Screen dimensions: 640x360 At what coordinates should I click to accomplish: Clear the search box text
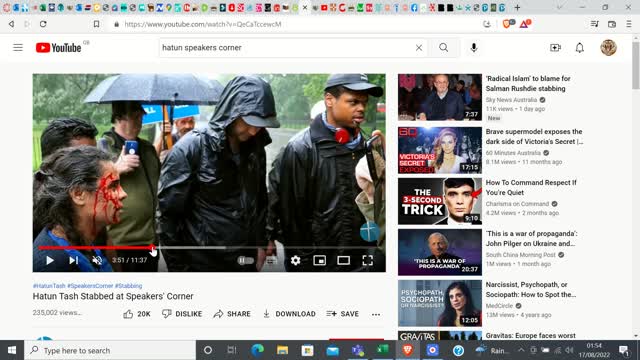click(419, 47)
